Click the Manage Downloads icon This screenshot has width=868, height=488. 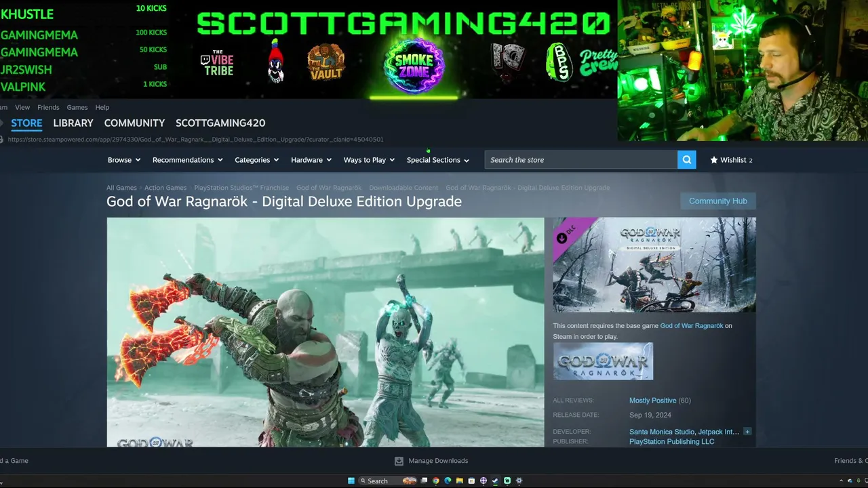point(399,461)
